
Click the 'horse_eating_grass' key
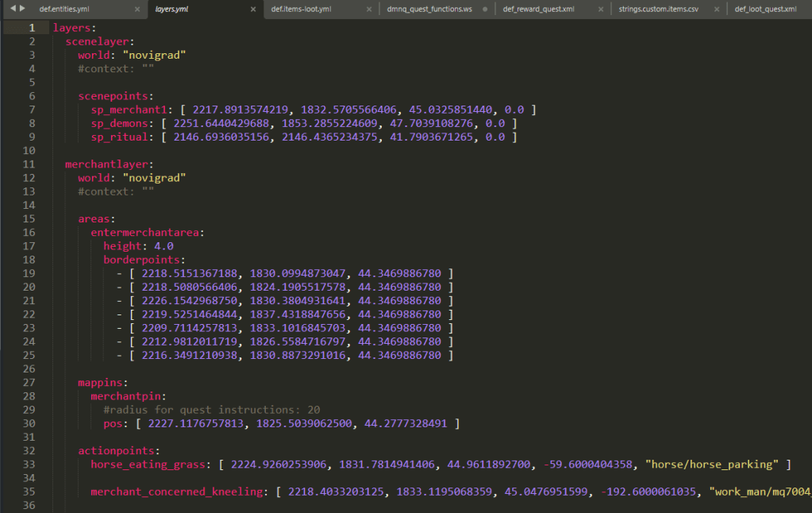[x=148, y=465]
